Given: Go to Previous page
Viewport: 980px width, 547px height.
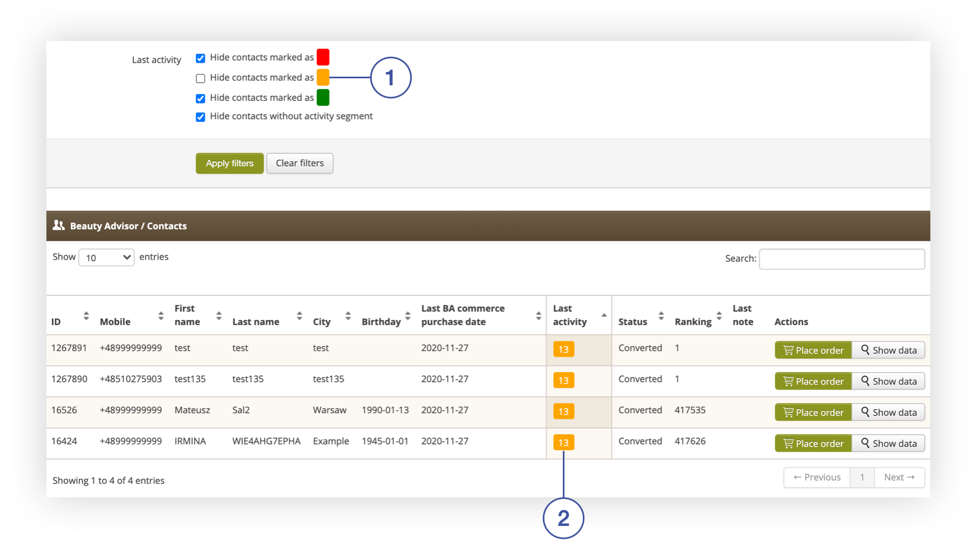Looking at the screenshot, I should tap(817, 477).
